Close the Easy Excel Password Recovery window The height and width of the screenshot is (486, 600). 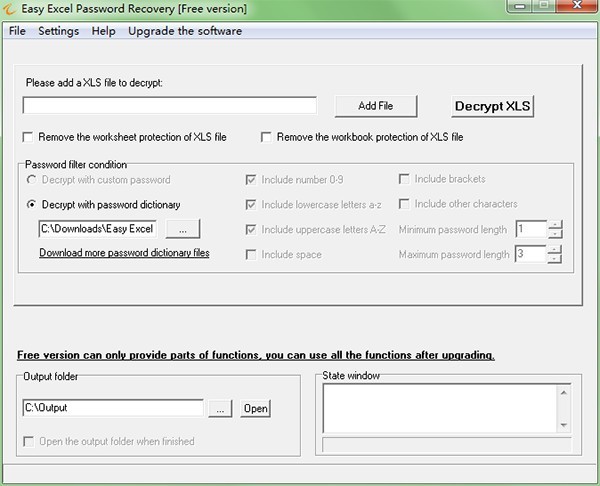(x=577, y=6)
